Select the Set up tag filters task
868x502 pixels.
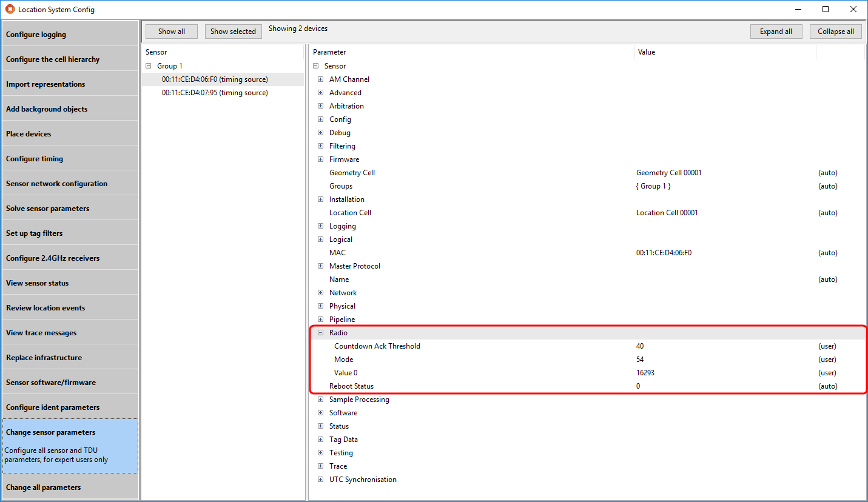70,232
